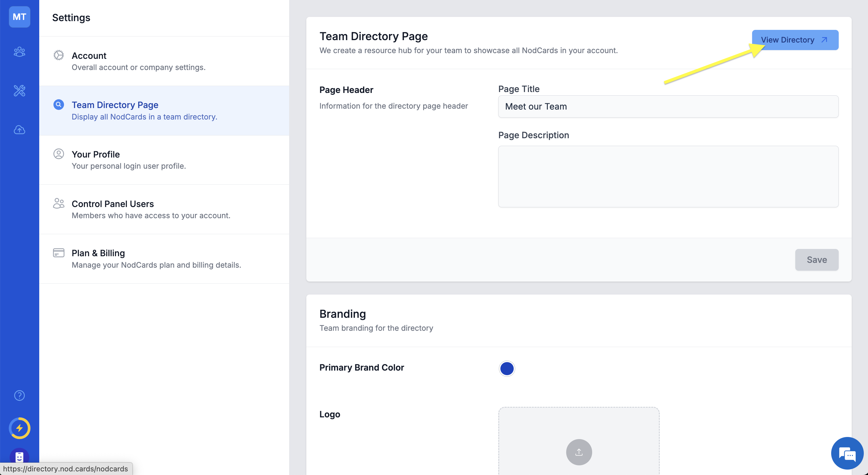This screenshot has width=868, height=475.
Task: Click the View Directory button
Action: coord(795,40)
